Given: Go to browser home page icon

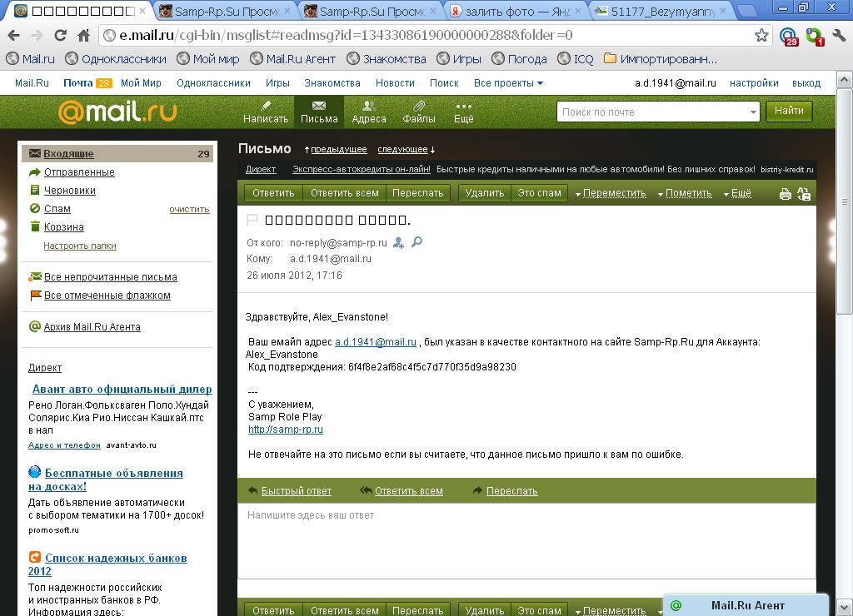Looking at the screenshot, I should point(84,35).
